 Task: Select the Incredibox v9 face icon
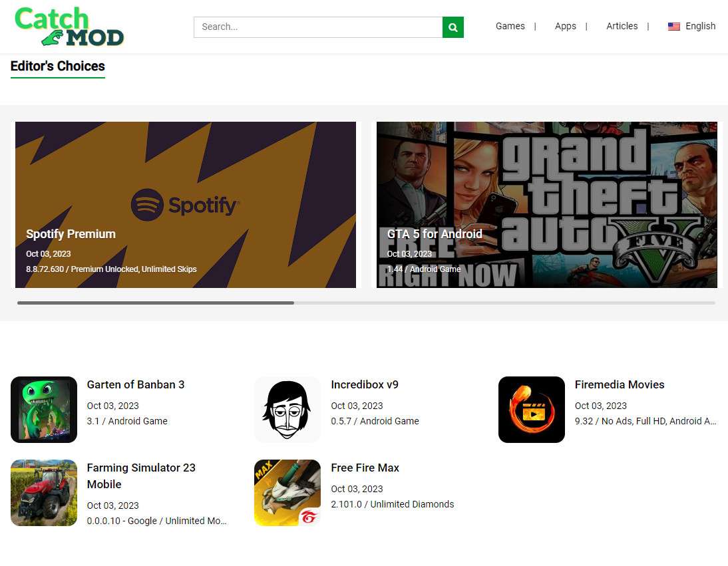click(287, 410)
